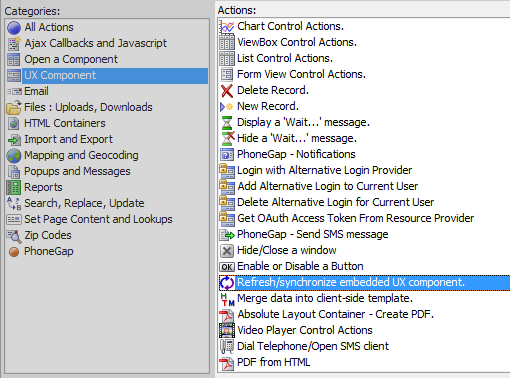Select Merge data into client-side template
Image resolution: width=510 pixels, height=378 pixels.
click(325, 298)
